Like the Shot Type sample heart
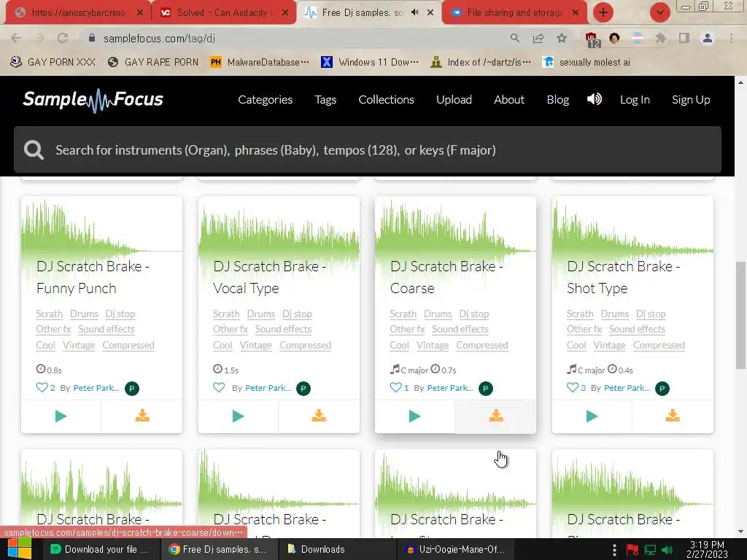The width and height of the screenshot is (747, 560). click(x=573, y=387)
